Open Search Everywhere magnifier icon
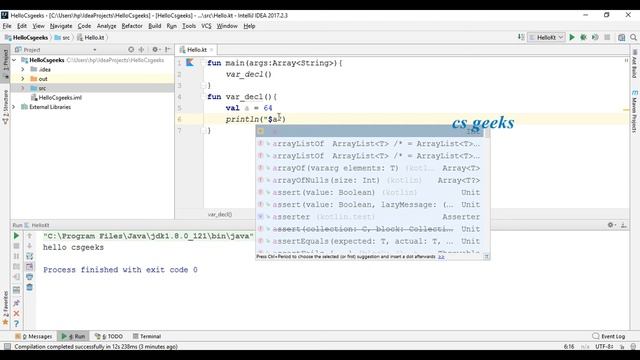640x360 pixels. (633, 38)
